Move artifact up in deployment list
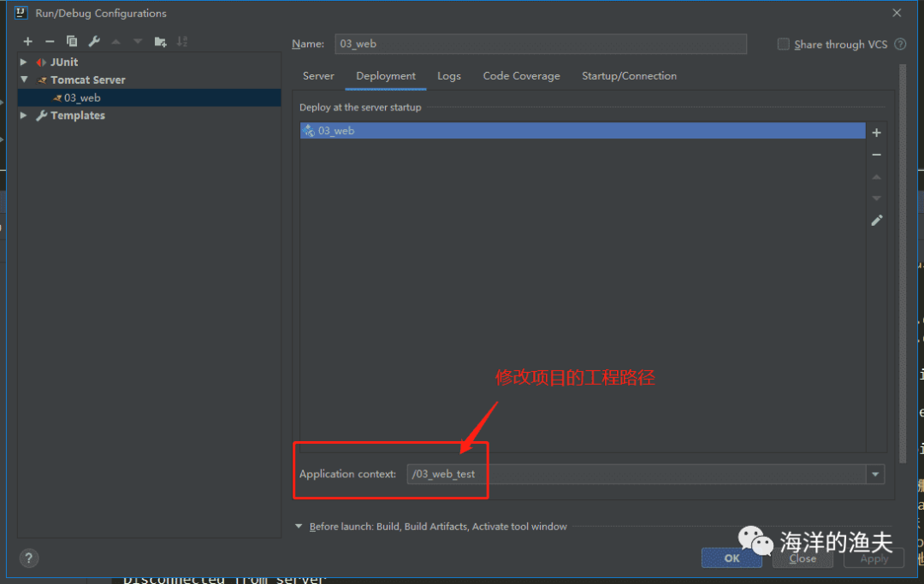The image size is (924, 584). pyautogui.click(x=876, y=177)
